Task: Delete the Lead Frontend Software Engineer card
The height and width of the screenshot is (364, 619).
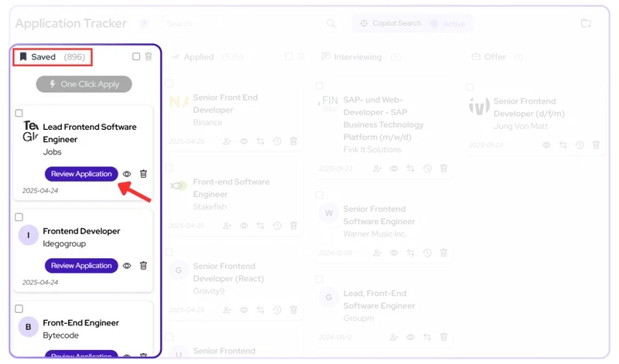Action: click(143, 174)
